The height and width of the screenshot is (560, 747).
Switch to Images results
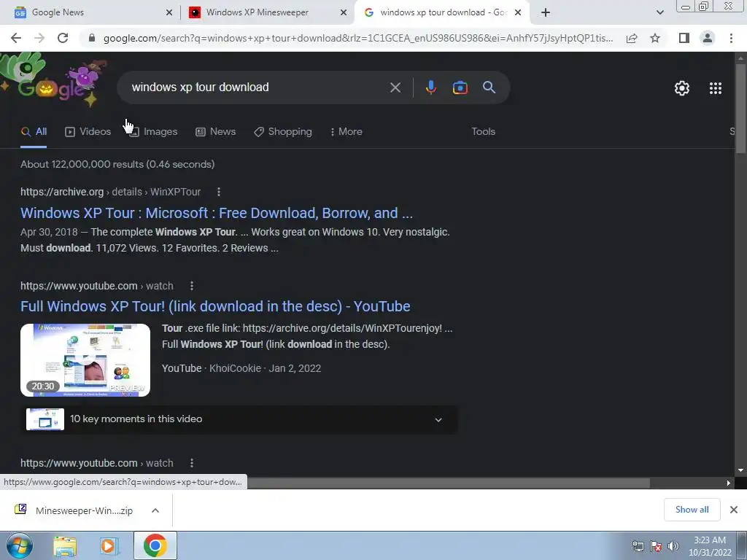click(153, 132)
